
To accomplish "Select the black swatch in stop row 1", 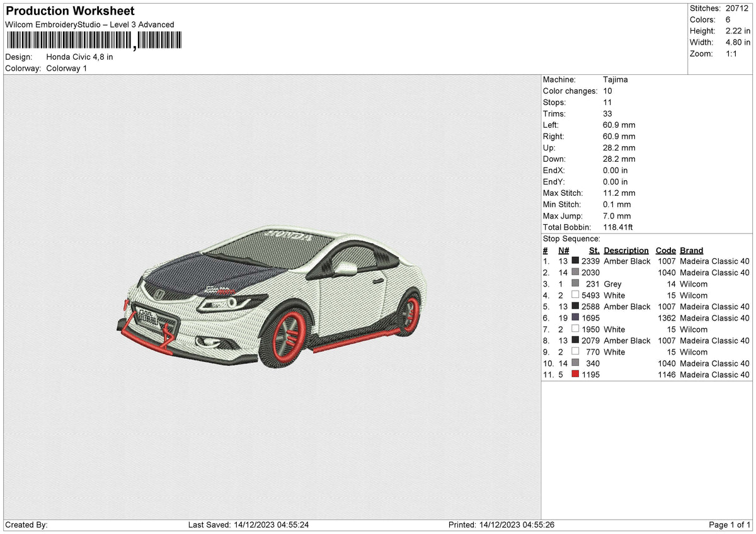I will point(575,261).
